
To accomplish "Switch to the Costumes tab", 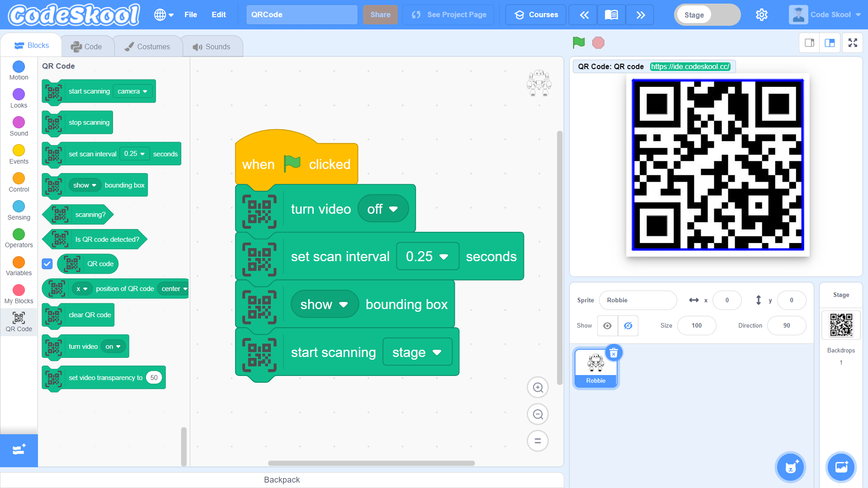I will tap(148, 46).
